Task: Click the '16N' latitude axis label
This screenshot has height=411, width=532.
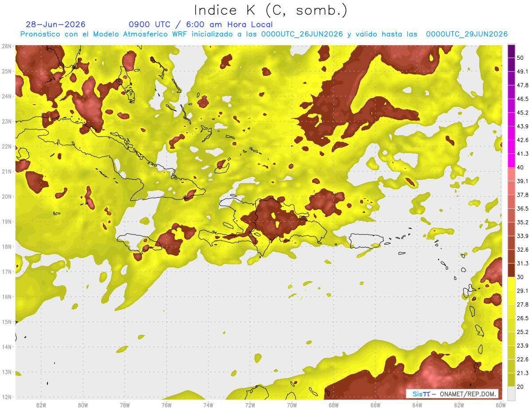Action: click(6, 297)
